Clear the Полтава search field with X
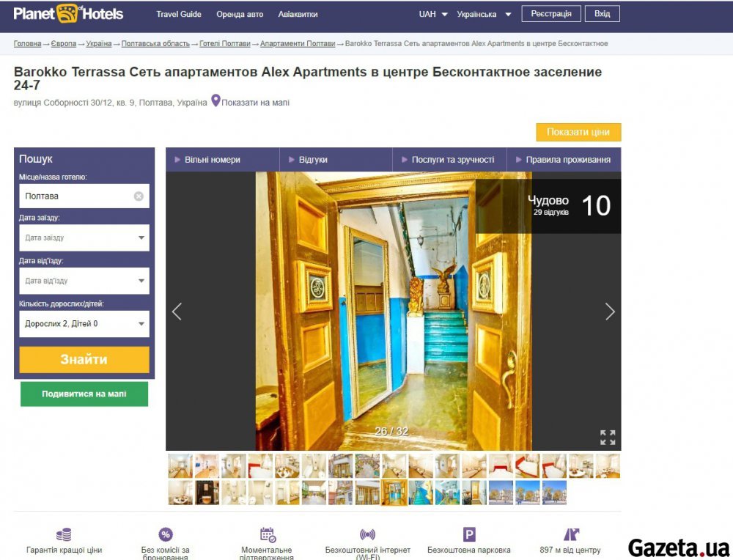This screenshot has width=733, height=560. point(139,196)
